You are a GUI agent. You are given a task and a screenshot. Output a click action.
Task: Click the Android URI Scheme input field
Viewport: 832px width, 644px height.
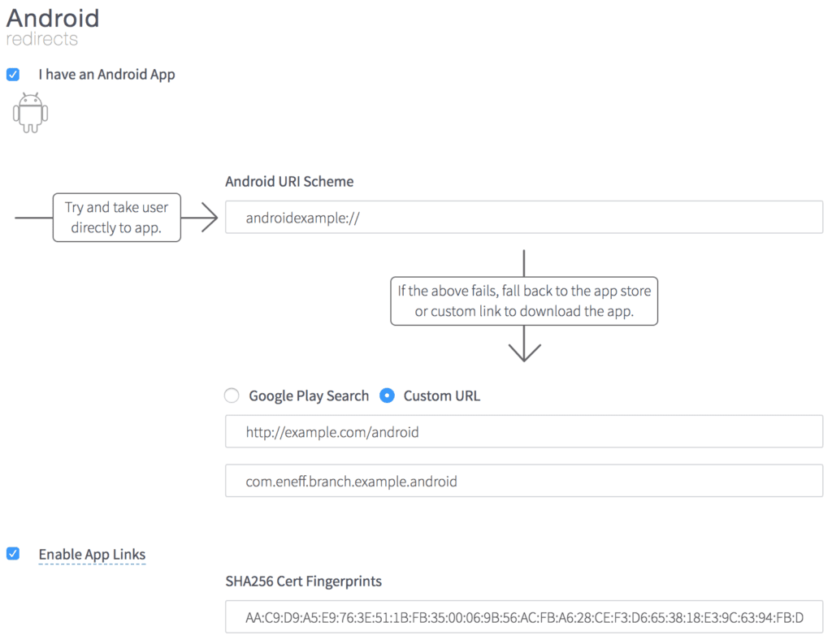524,217
